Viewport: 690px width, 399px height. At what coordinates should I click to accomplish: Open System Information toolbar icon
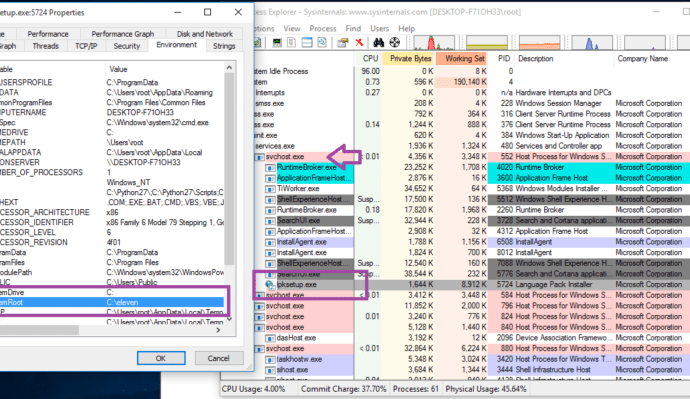277,42
